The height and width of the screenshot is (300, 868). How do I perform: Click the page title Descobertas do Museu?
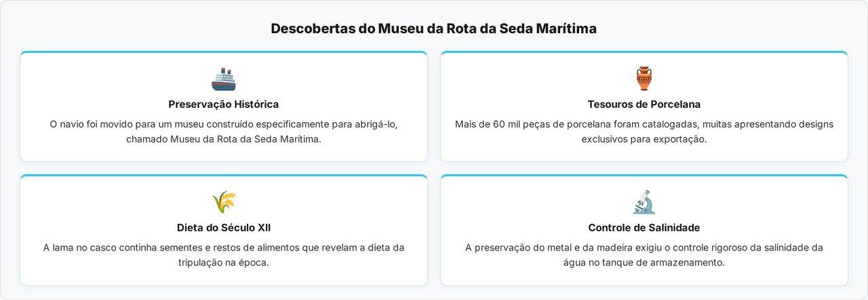[x=434, y=29]
